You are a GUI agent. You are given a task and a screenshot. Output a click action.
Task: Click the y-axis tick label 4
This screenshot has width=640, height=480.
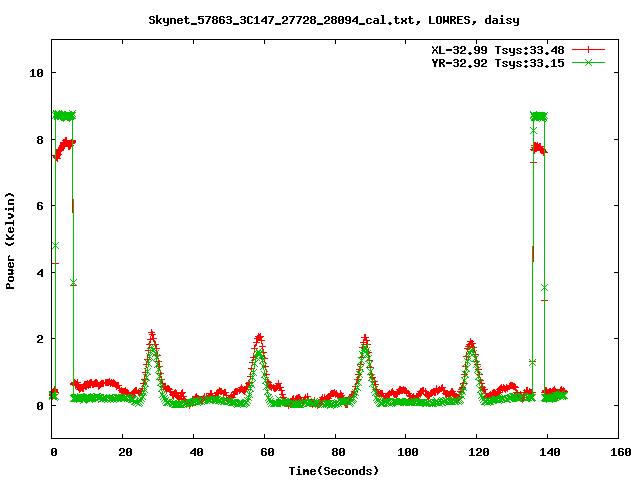[39, 273]
